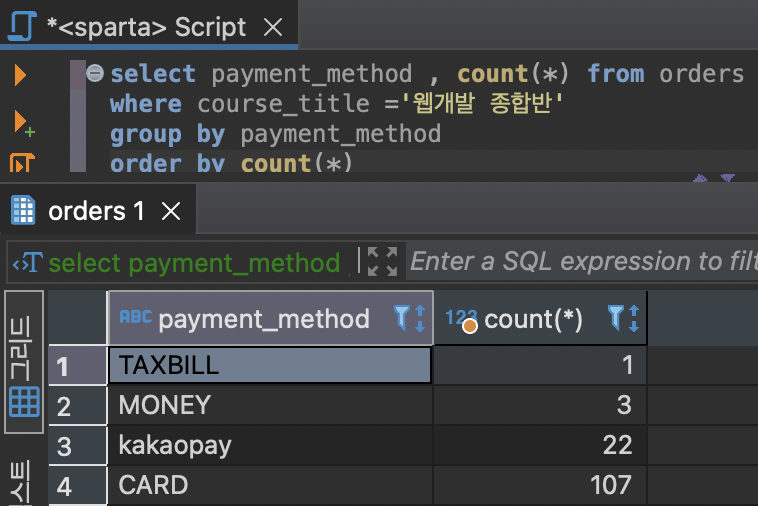Select the count cell with value 22
Screen dimensions: 758x506
click(x=540, y=445)
